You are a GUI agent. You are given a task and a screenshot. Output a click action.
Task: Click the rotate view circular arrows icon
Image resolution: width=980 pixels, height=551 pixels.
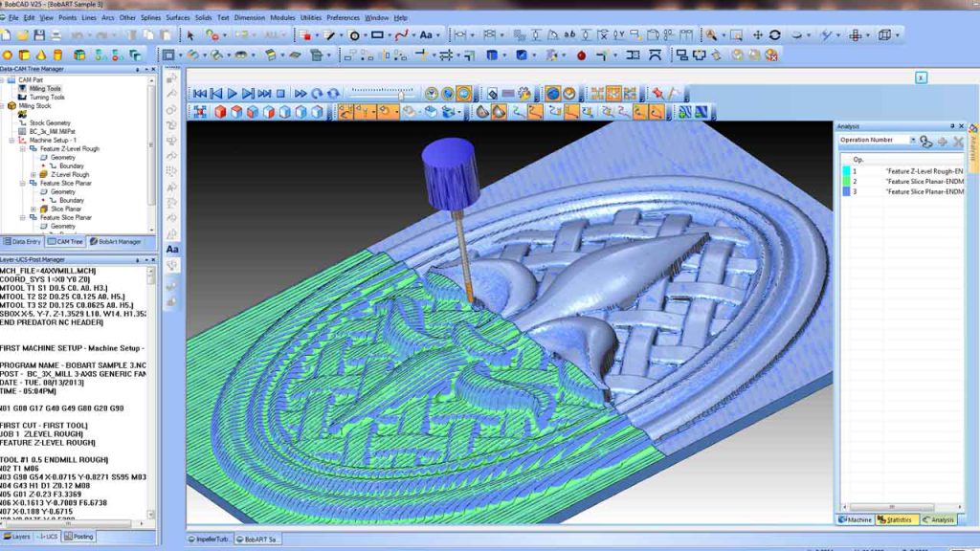point(775,35)
